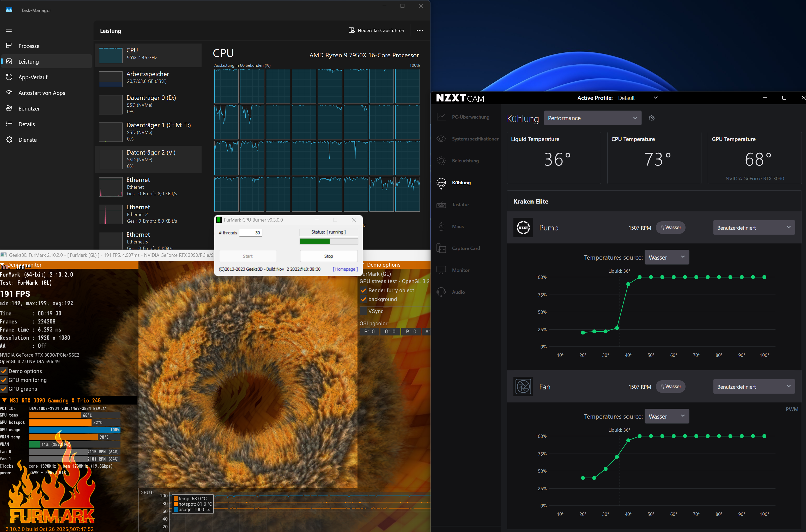Image resolution: width=806 pixels, height=532 pixels.
Task: Select the Datenträger 2 (V:) performance entry
Action: click(x=148, y=159)
